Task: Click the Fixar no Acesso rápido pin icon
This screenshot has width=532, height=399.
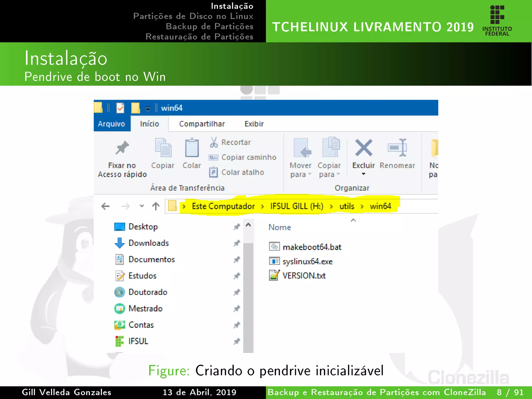Action: 122,148
